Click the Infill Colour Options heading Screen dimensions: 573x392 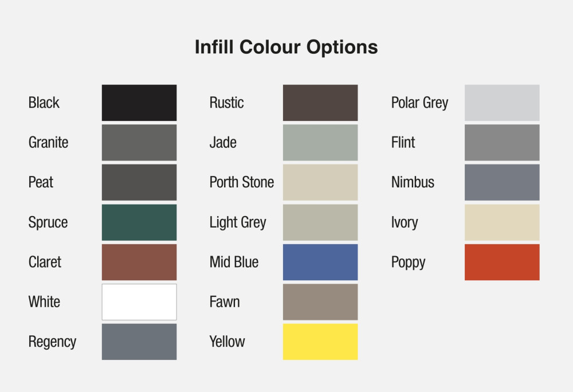tap(286, 46)
